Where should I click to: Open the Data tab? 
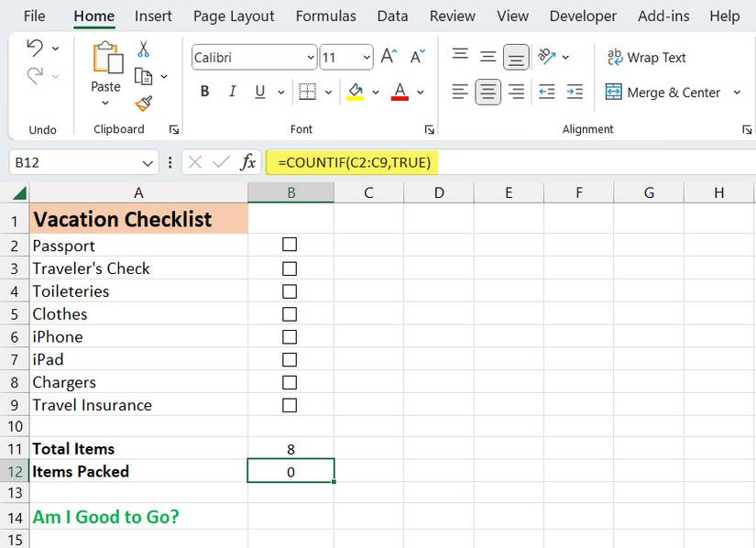392,16
